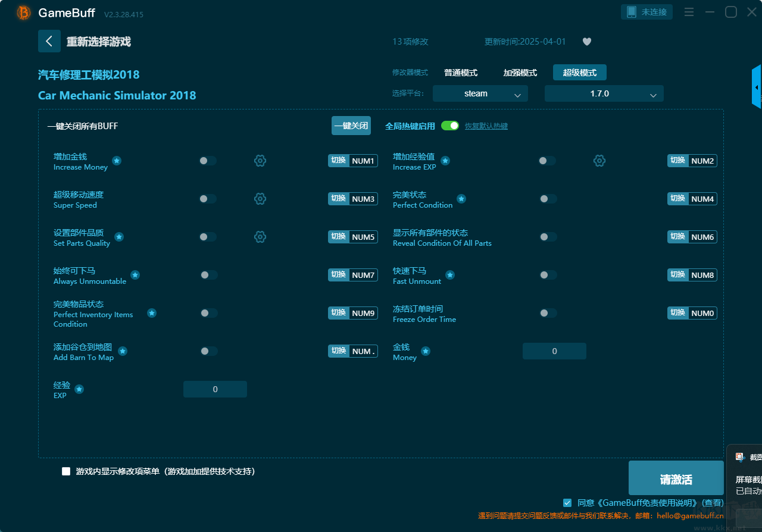Go back with the arrow button
This screenshot has width=762, height=532.
(x=49, y=41)
